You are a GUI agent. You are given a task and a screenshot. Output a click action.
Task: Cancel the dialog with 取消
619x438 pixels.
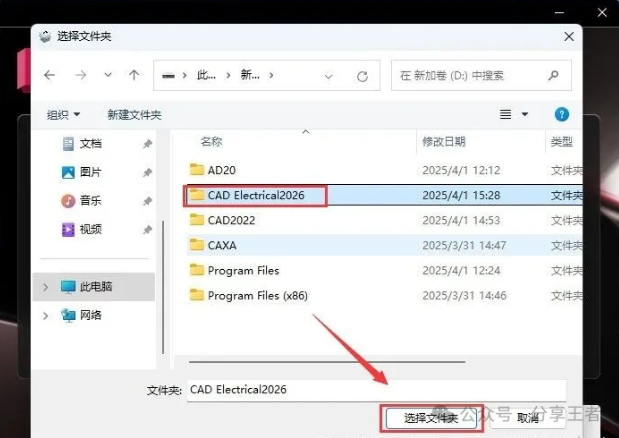tap(528, 418)
